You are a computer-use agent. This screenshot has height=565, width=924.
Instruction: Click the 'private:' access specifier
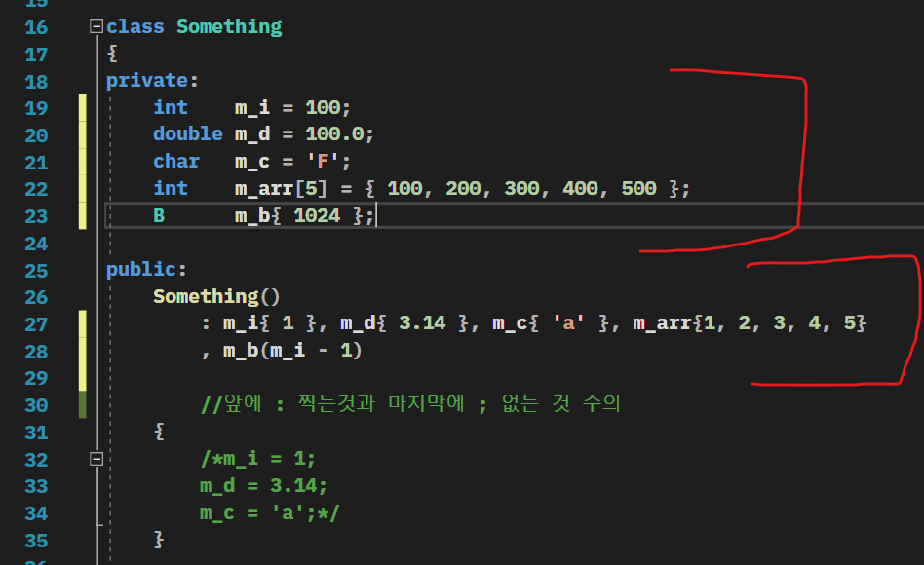(x=152, y=81)
